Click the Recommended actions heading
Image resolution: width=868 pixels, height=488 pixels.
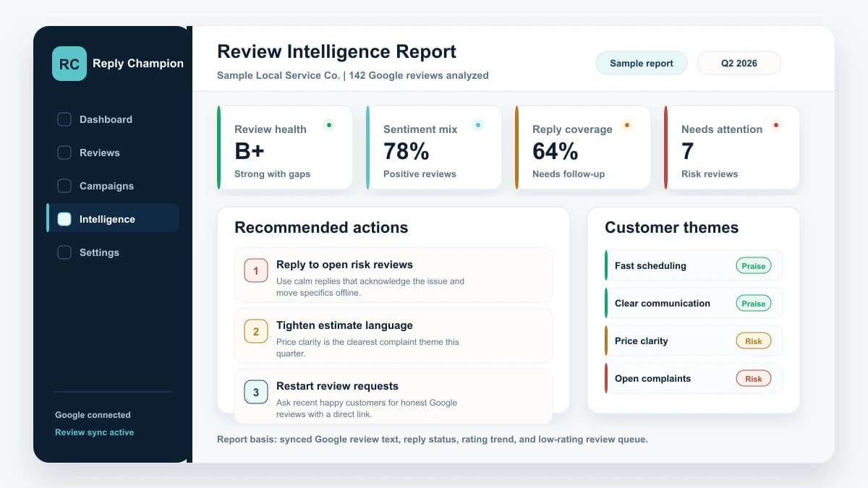click(321, 228)
